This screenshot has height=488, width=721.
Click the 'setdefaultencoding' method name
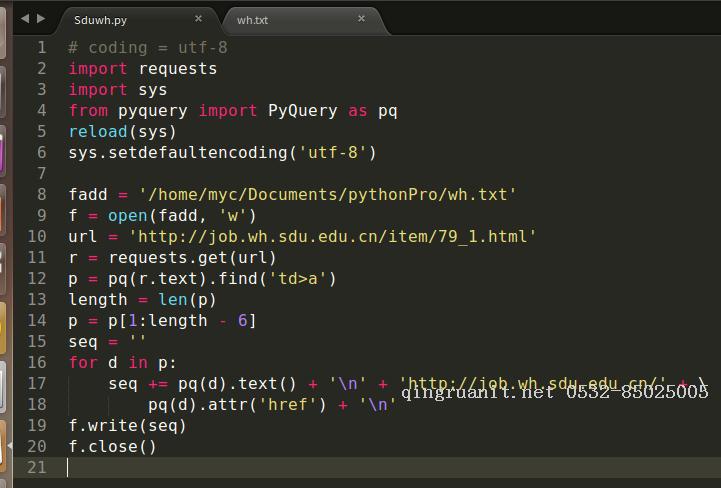[x=198, y=153]
